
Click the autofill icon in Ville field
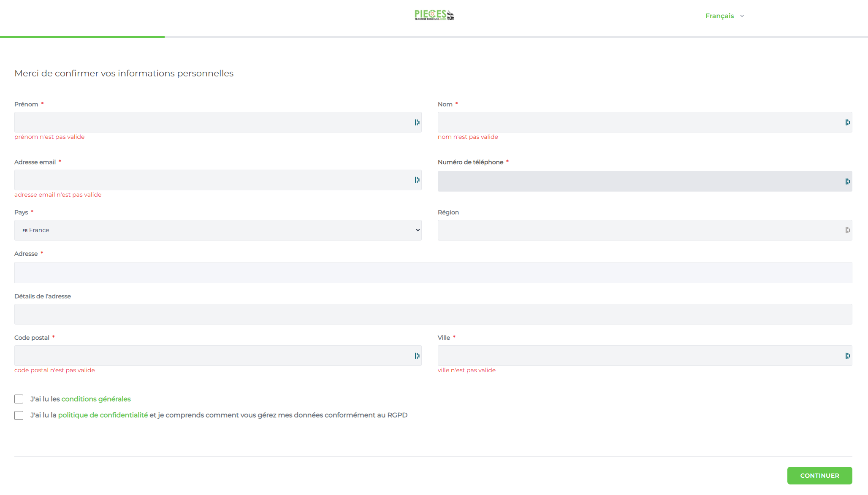(x=848, y=356)
